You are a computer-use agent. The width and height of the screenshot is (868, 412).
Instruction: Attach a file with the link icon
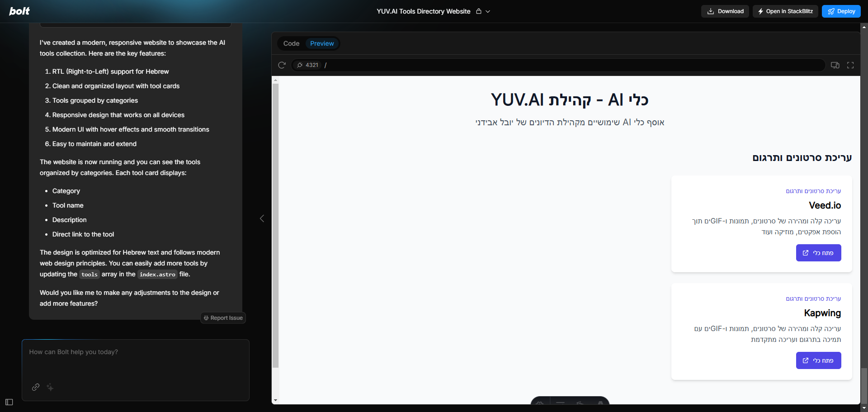click(x=36, y=387)
